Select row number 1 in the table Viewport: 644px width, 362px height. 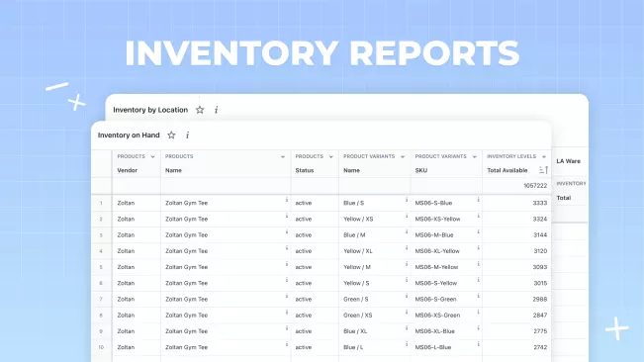click(101, 203)
